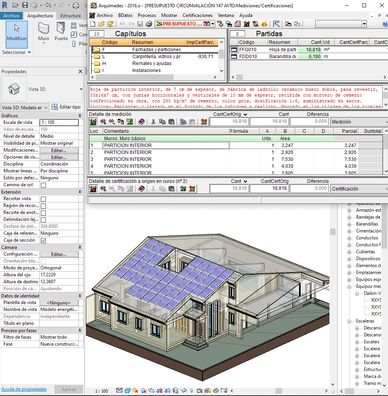Click horizontal scrollbar of Partidas list

tap(309, 77)
